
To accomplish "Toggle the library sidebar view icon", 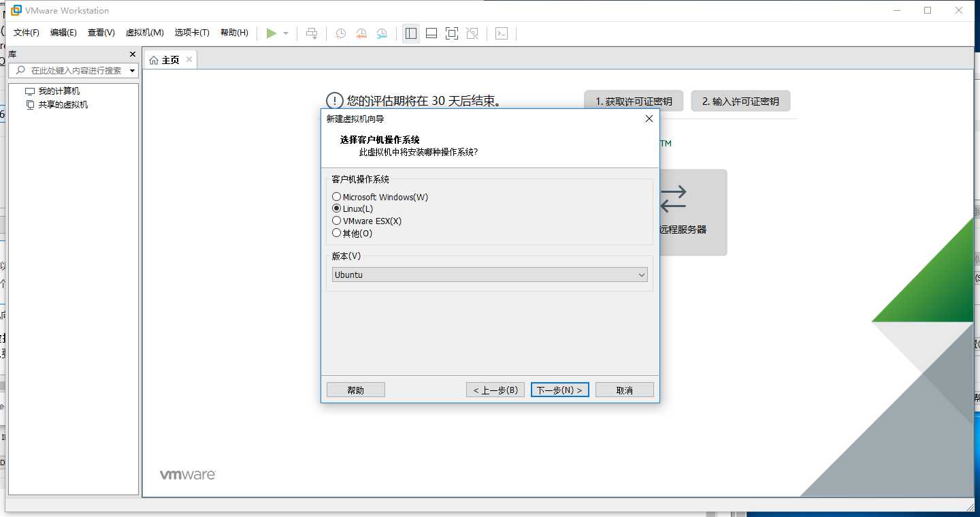I will click(x=411, y=33).
